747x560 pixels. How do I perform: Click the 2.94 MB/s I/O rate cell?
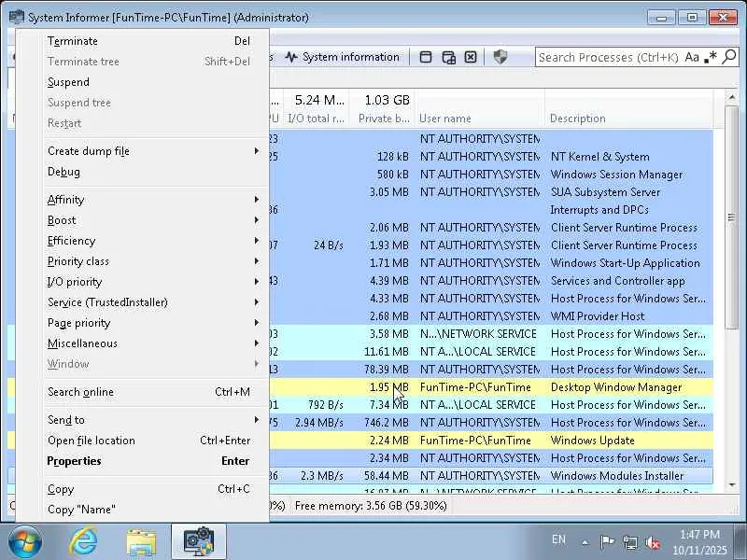coord(318,423)
